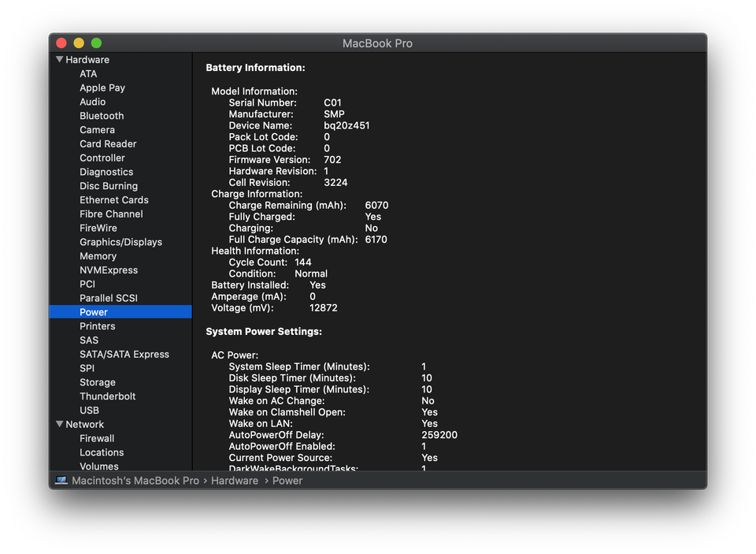
Task: Open the Bluetooth hardware entry
Action: pos(102,116)
